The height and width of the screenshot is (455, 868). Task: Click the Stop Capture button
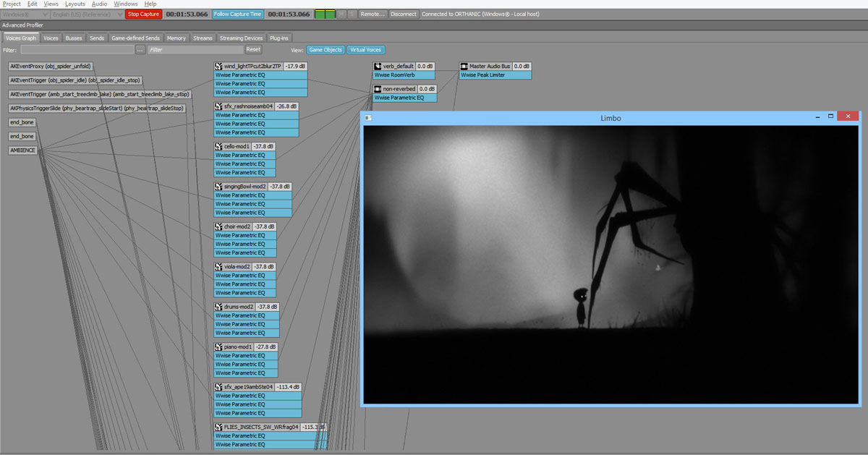coord(143,14)
